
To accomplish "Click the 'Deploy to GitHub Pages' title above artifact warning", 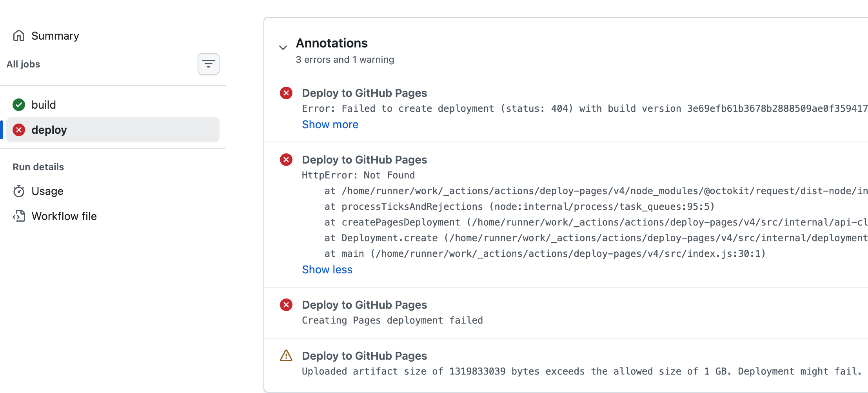I will pos(364,356).
